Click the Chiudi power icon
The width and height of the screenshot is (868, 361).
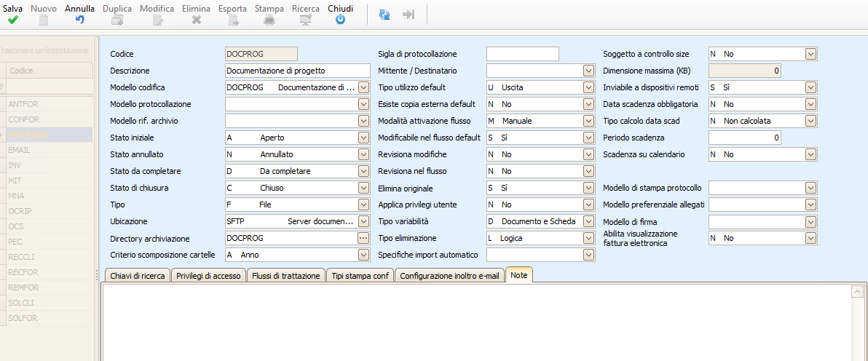340,20
